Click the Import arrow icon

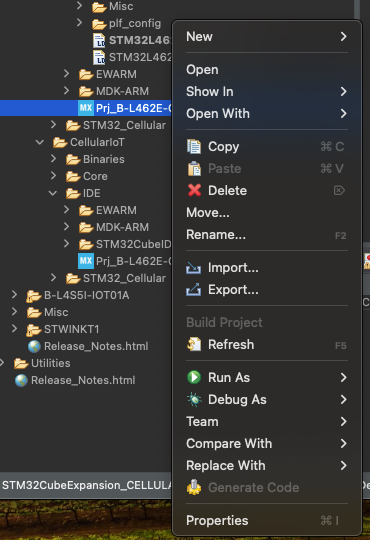pos(194,268)
